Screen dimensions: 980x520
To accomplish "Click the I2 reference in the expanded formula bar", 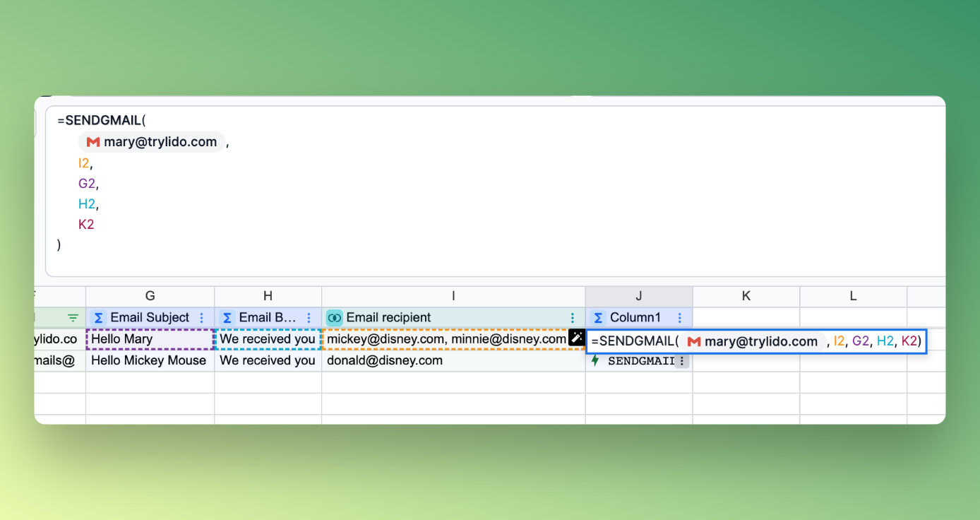I will tap(84, 163).
